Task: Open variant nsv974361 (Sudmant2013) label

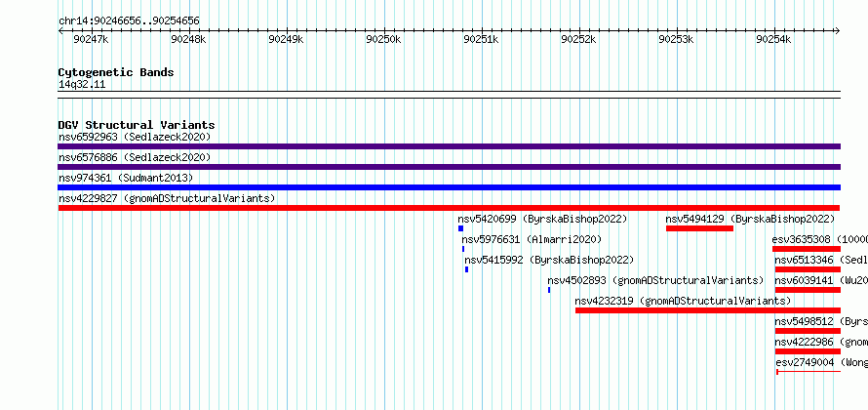Action: (x=126, y=178)
